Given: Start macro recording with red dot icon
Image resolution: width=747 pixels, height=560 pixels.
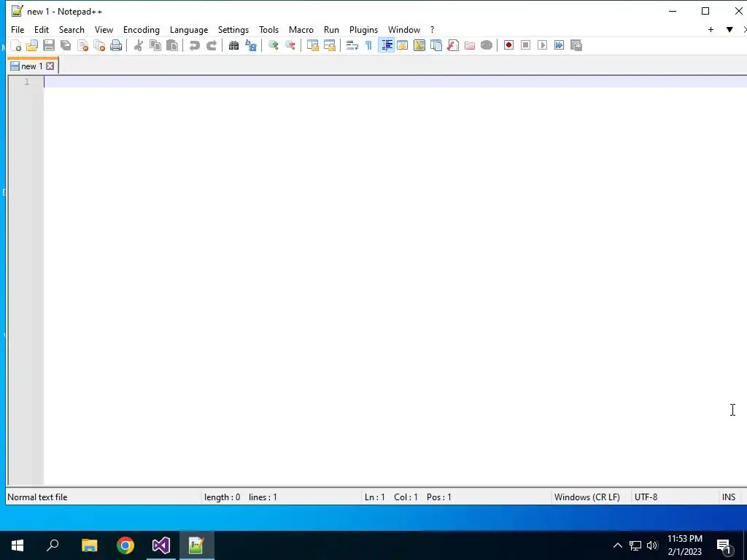Looking at the screenshot, I should tap(508, 45).
